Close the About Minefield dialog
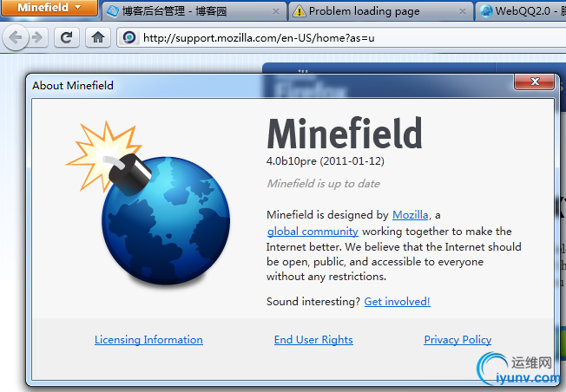 [534, 82]
